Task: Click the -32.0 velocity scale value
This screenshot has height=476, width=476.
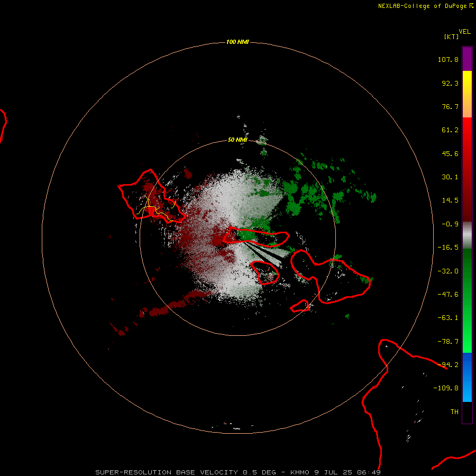Action: (448, 271)
